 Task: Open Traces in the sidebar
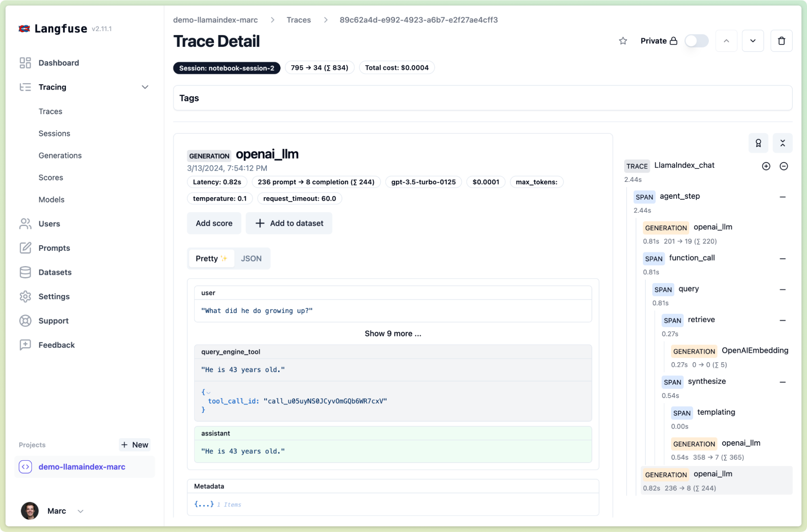coord(50,111)
